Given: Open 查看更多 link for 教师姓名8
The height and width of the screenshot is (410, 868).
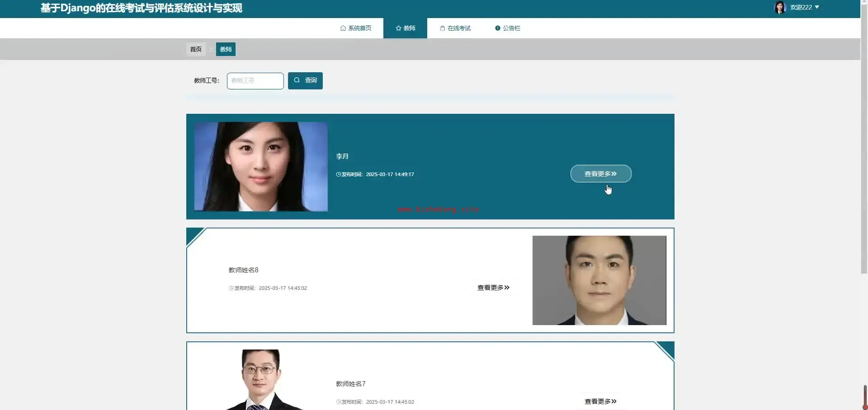Looking at the screenshot, I should tap(494, 288).
